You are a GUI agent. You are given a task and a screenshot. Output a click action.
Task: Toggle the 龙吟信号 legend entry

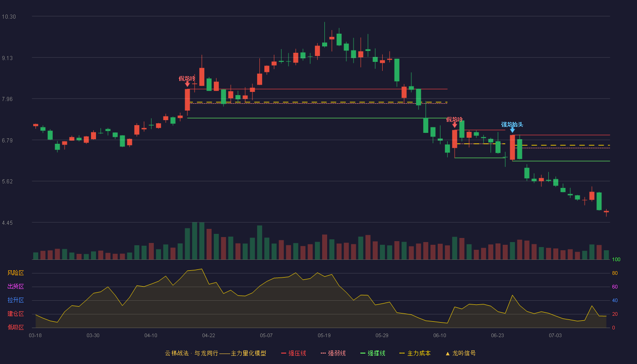click(460, 353)
